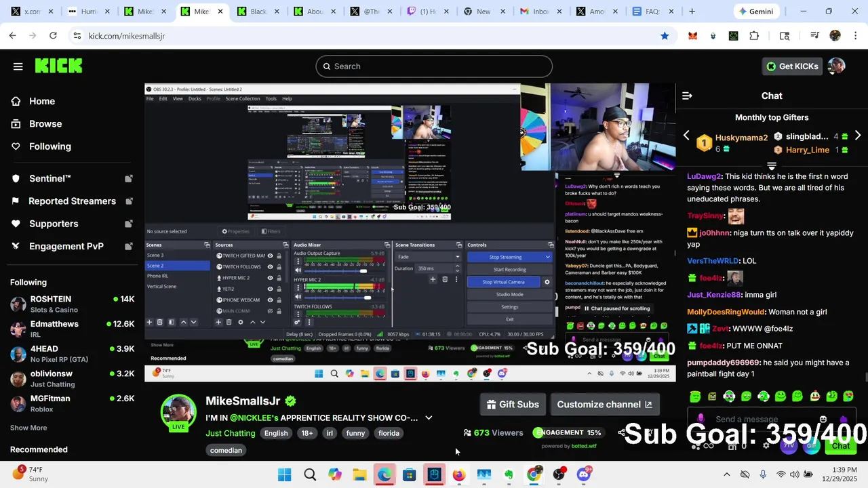
Task: Open OBS Studio from the taskbar
Action: pyautogui.click(x=559, y=474)
